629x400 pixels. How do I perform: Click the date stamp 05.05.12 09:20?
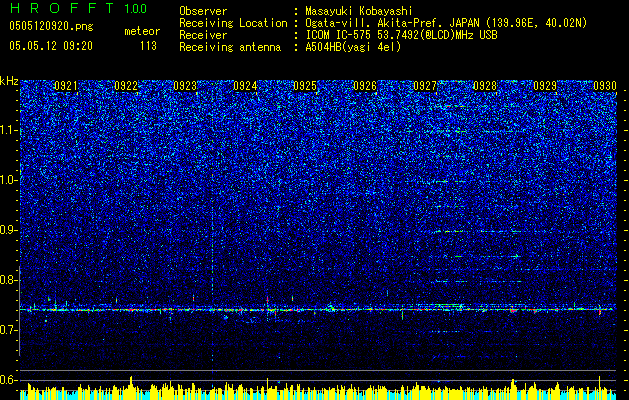click(x=51, y=46)
